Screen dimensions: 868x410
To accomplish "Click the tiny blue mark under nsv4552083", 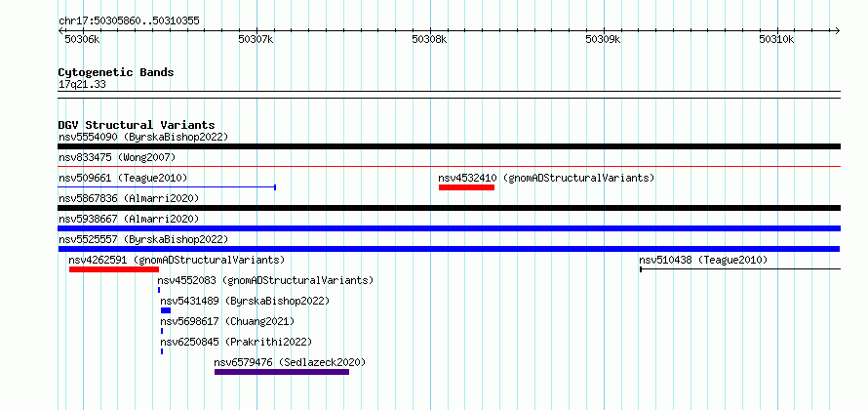I will (x=159, y=290).
